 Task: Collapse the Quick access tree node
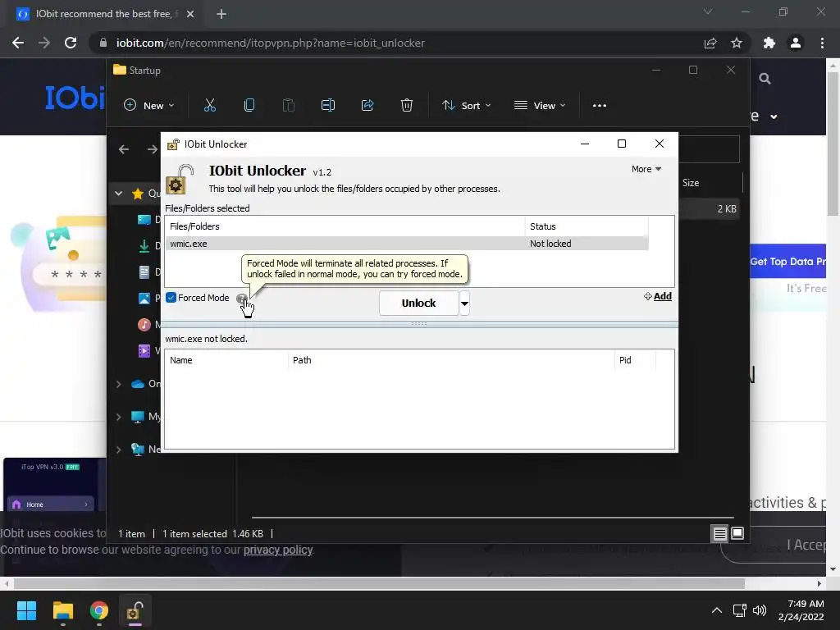tap(118, 194)
